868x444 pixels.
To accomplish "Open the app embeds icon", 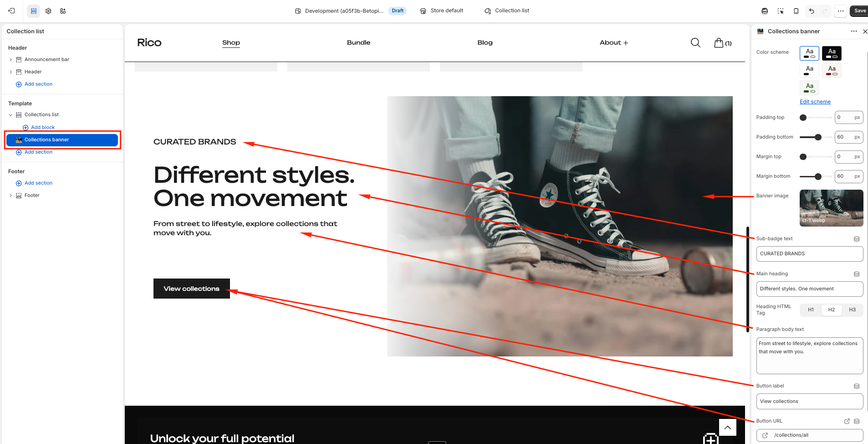I will click(63, 11).
